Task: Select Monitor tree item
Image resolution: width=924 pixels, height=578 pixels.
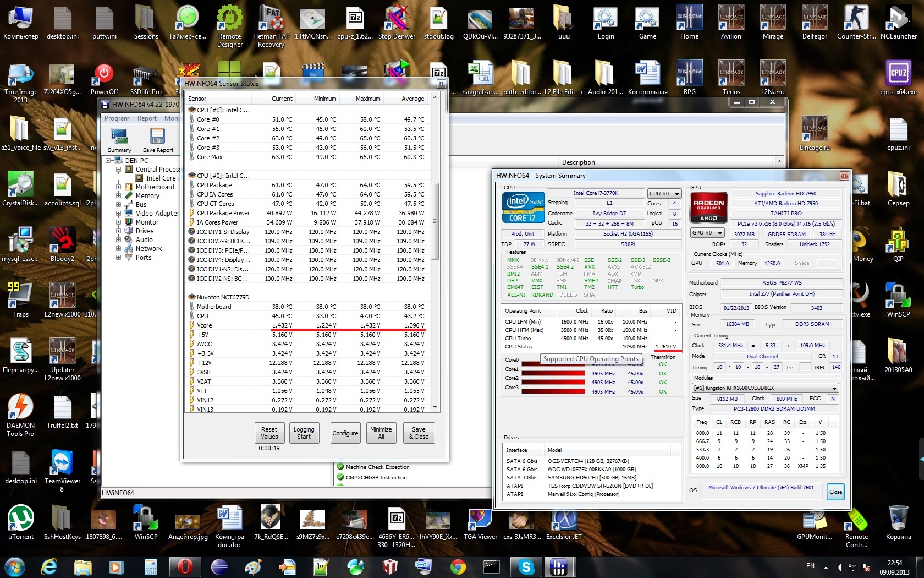Action: point(147,222)
